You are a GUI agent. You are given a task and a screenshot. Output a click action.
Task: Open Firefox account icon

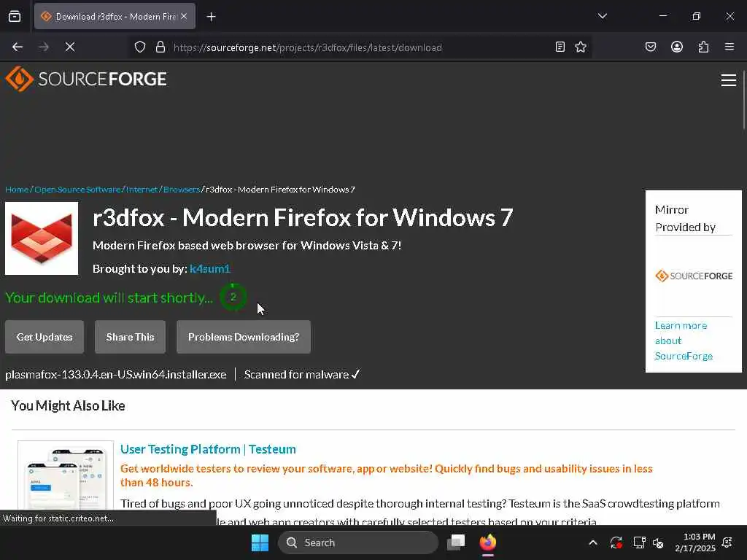tap(677, 47)
